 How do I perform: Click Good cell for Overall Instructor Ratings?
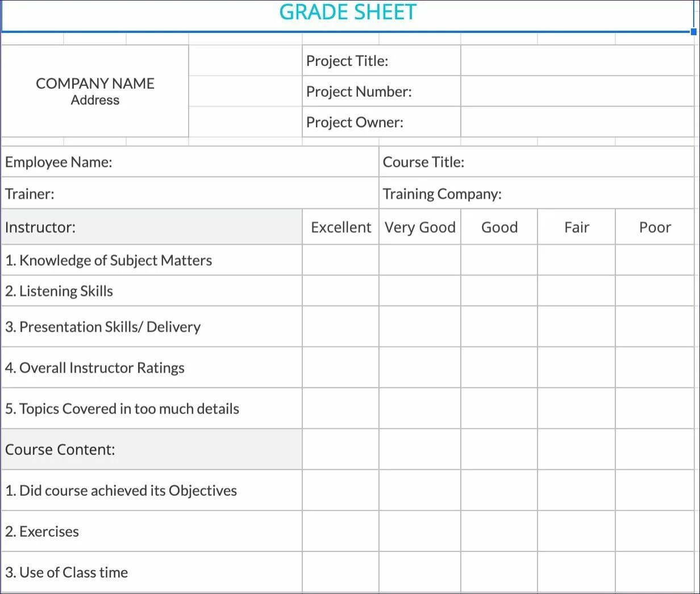tap(499, 367)
